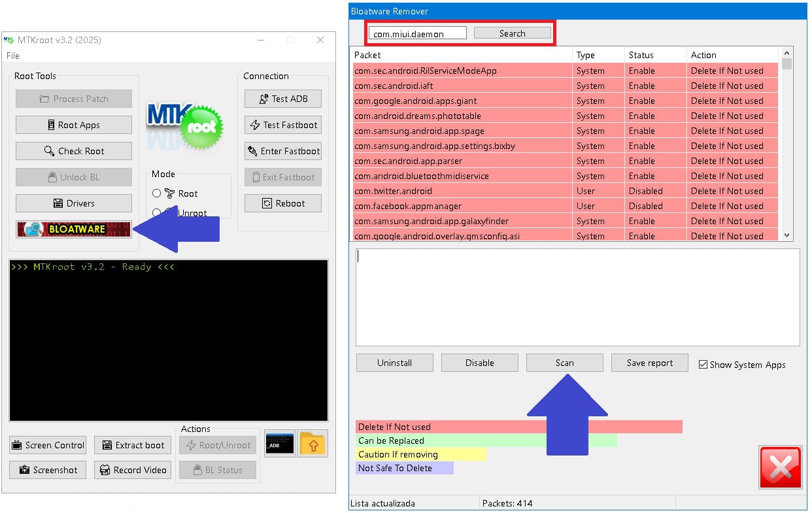The image size is (812, 513).
Task: Click Enter Fastboot button
Action: coord(283,151)
